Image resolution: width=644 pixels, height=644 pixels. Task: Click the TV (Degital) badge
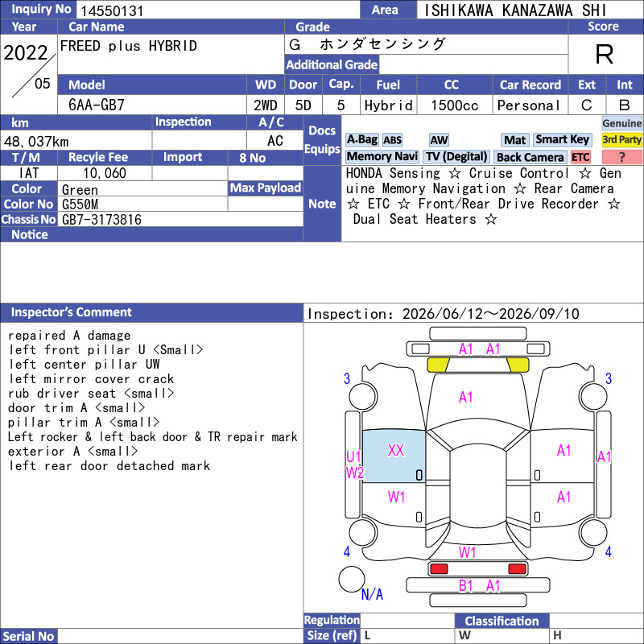coord(456,157)
